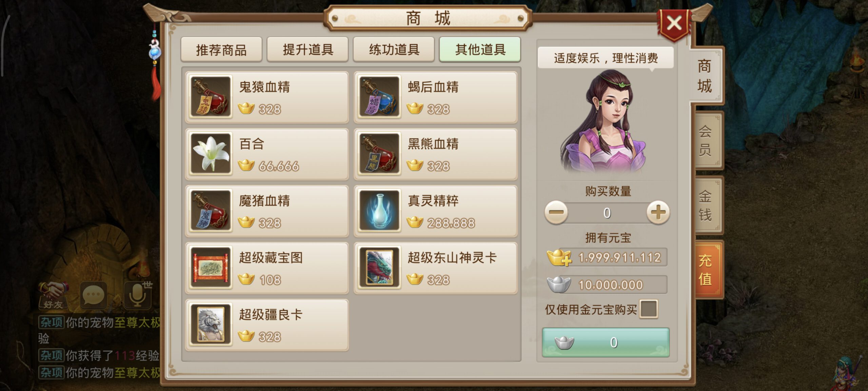Switch to the 推荐商品 tab
Viewport: 868px width, 391px height.
221,50
